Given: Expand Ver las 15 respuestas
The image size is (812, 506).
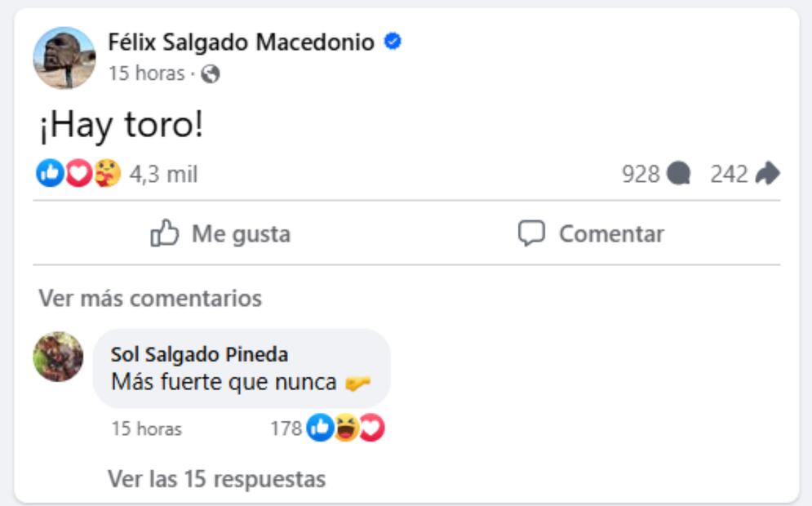Looking at the screenshot, I should [216, 479].
